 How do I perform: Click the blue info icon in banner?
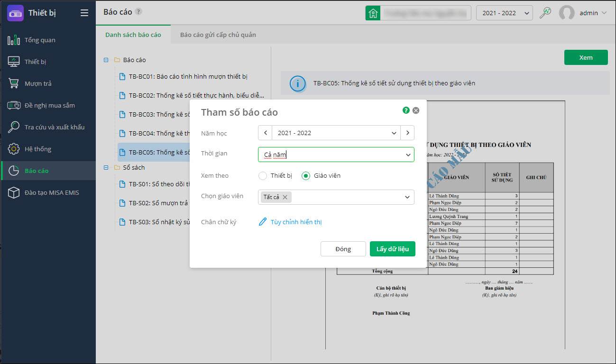(x=297, y=83)
